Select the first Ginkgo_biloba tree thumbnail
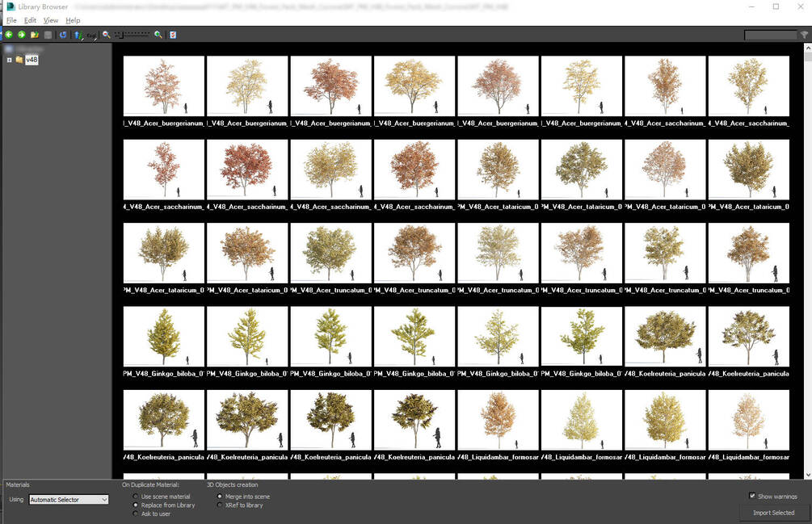This screenshot has height=524, width=812. 164,336
